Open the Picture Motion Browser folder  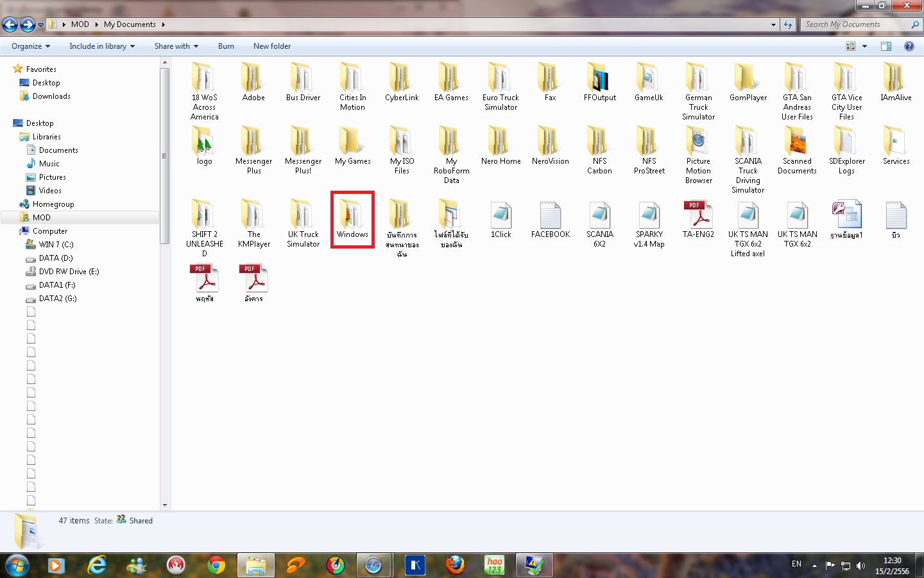click(699, 155)
